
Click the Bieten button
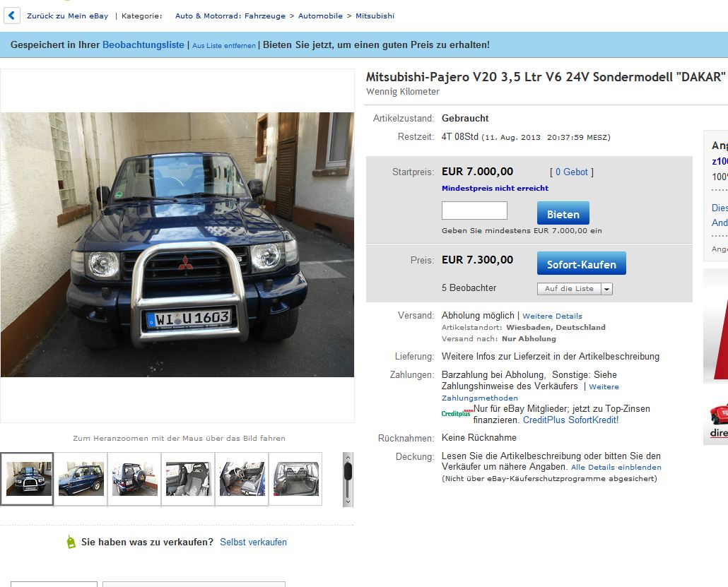click(563, 213)
